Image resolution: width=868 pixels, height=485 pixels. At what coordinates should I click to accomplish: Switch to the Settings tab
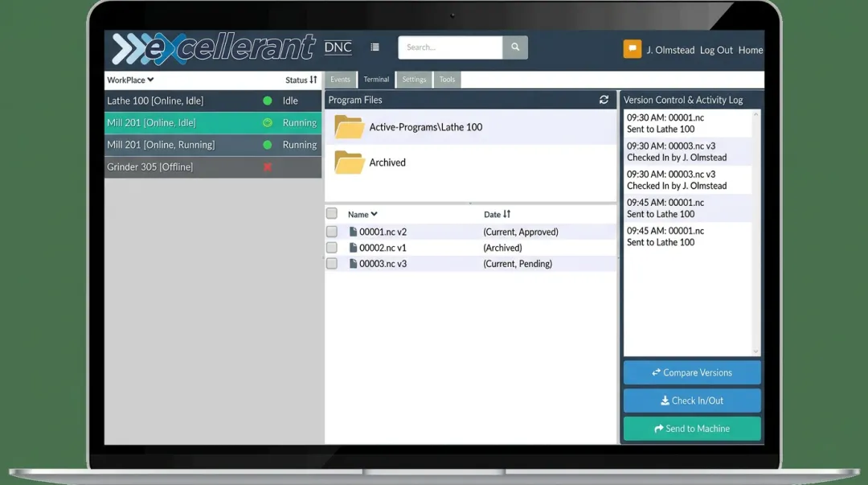point(414,80)
